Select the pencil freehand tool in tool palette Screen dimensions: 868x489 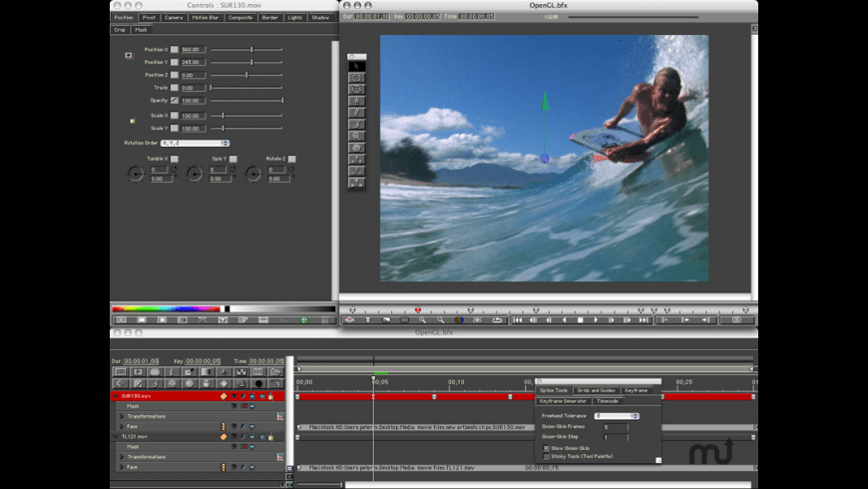click(356, 113)
